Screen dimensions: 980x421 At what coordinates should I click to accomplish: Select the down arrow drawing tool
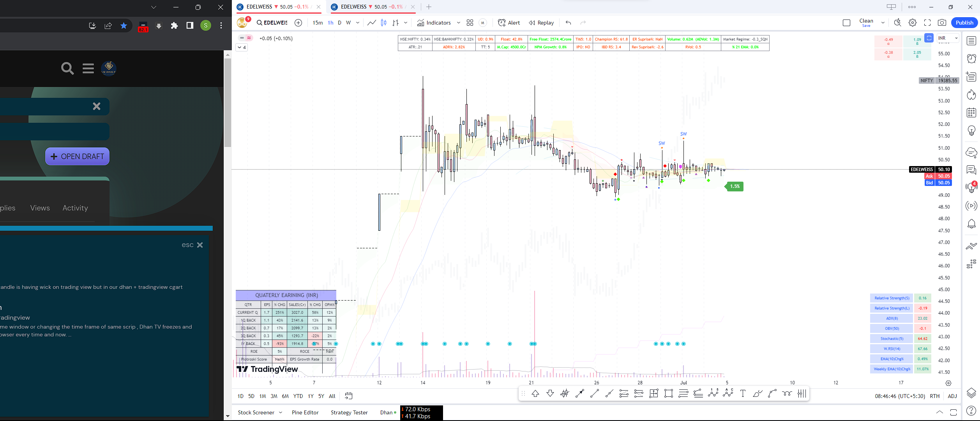tap(550, 394)
